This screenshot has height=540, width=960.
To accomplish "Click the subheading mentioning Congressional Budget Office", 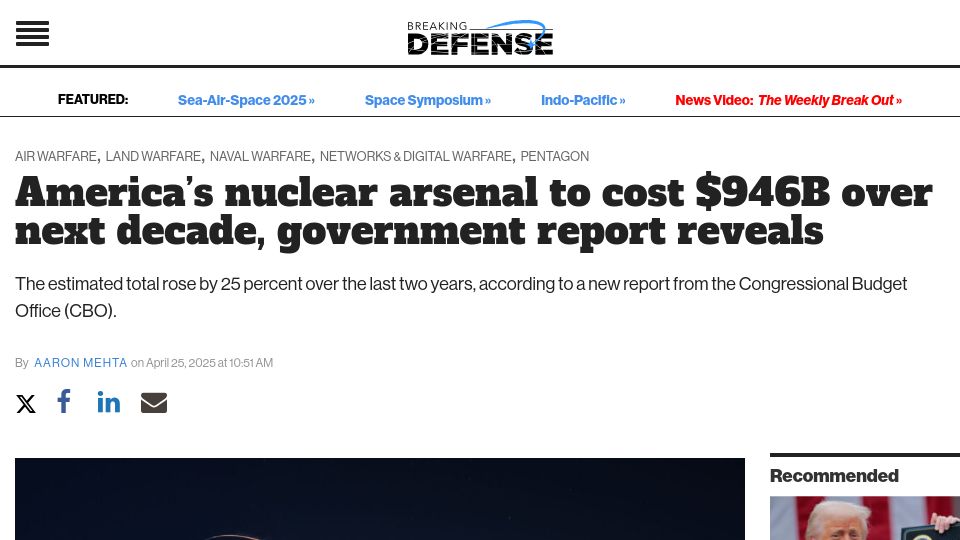I will (461, 297).
